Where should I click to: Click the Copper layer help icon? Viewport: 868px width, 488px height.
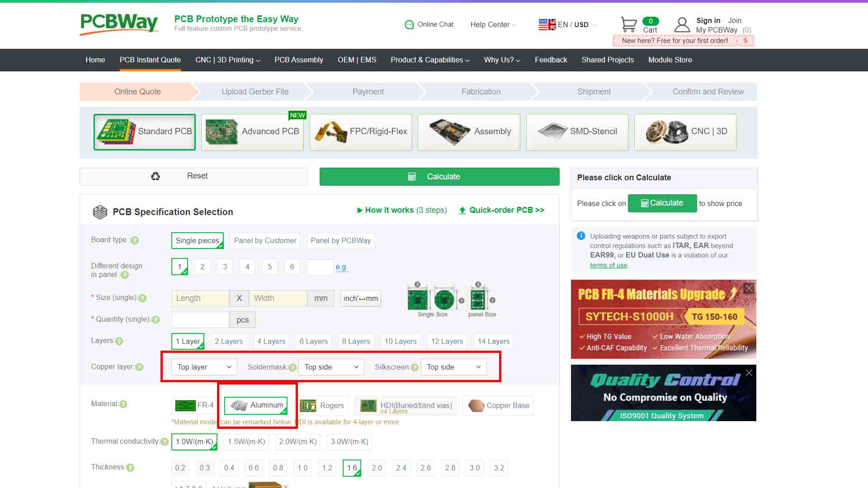pyautogui.click(x=139, y=367)
